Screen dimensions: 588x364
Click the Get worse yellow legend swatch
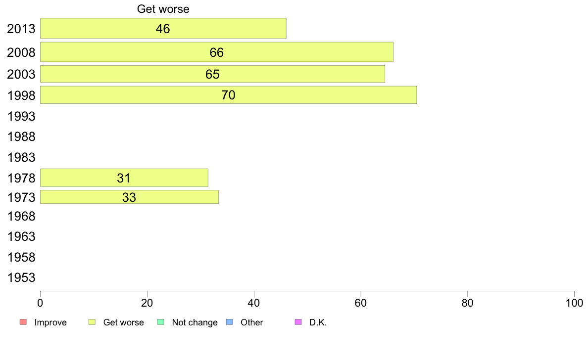[92, 322]
